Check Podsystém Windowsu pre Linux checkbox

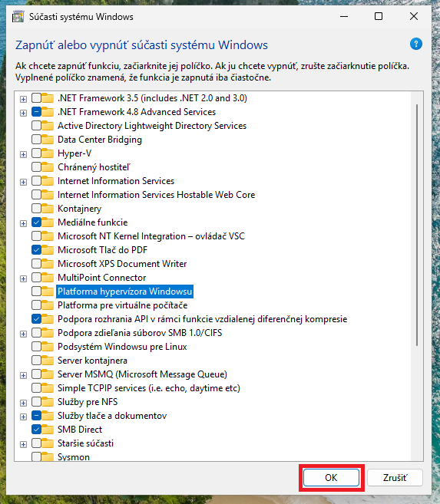coord(36,347)
